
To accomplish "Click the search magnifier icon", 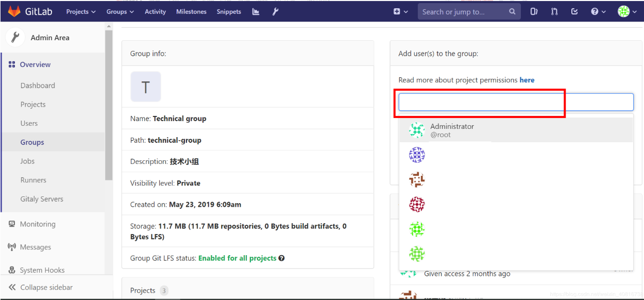I will (512, 11).
